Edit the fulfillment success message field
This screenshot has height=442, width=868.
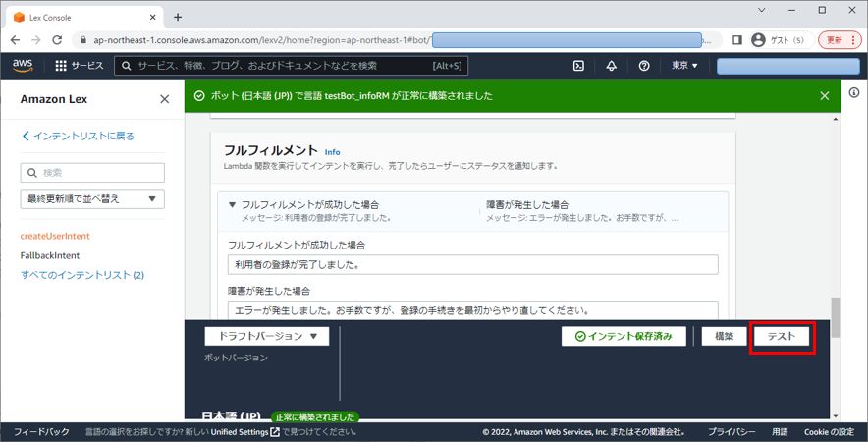(472, 265)
